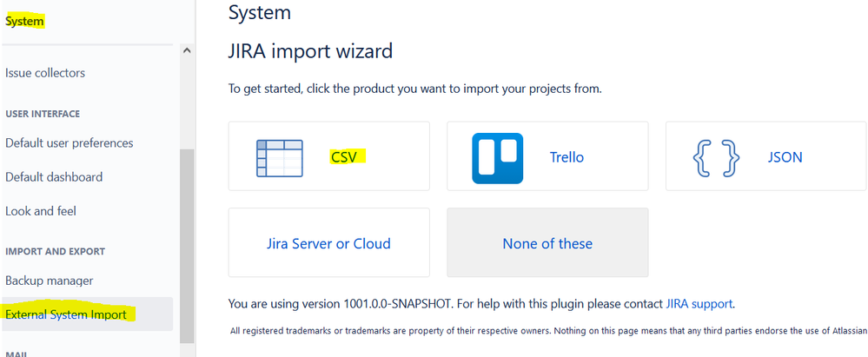Click the IMPORT AND EXPORT section label

point(55,252)
